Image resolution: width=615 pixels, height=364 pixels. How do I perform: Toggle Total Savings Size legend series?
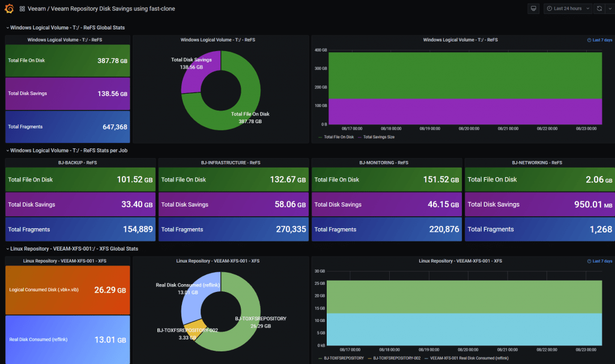[x=376, y=137]
